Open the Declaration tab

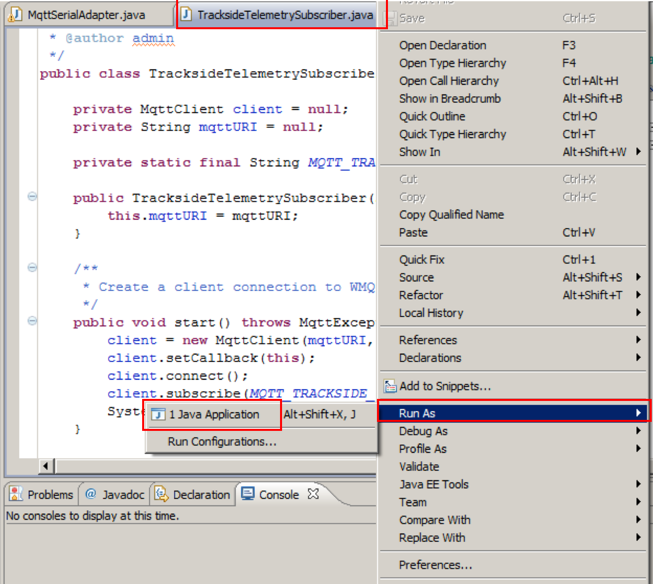click(x=192, y=494)
